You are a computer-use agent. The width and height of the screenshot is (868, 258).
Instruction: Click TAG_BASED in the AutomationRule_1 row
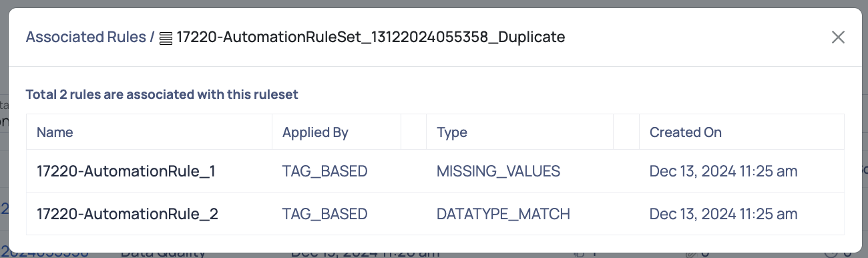tap(325, 171)
